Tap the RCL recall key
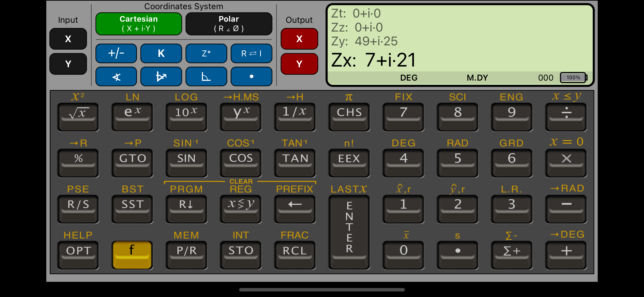 [x=295, y=255]
